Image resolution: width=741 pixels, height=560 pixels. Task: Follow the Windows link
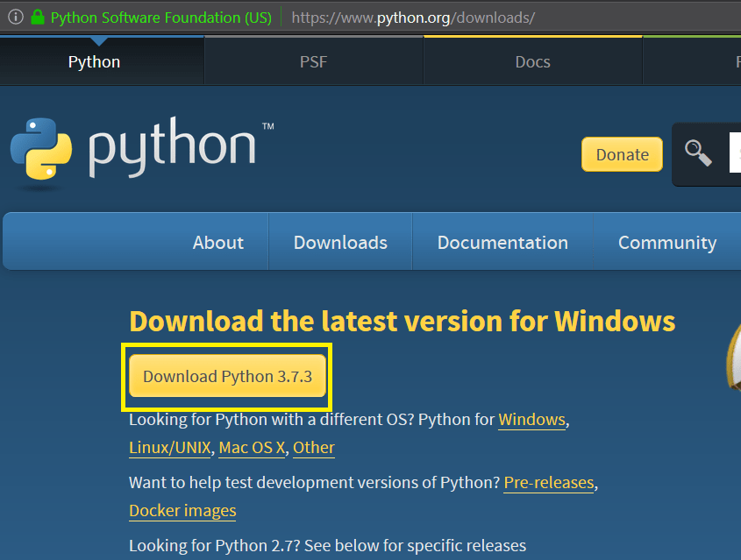pyautogui.click(x=531, y=419)
